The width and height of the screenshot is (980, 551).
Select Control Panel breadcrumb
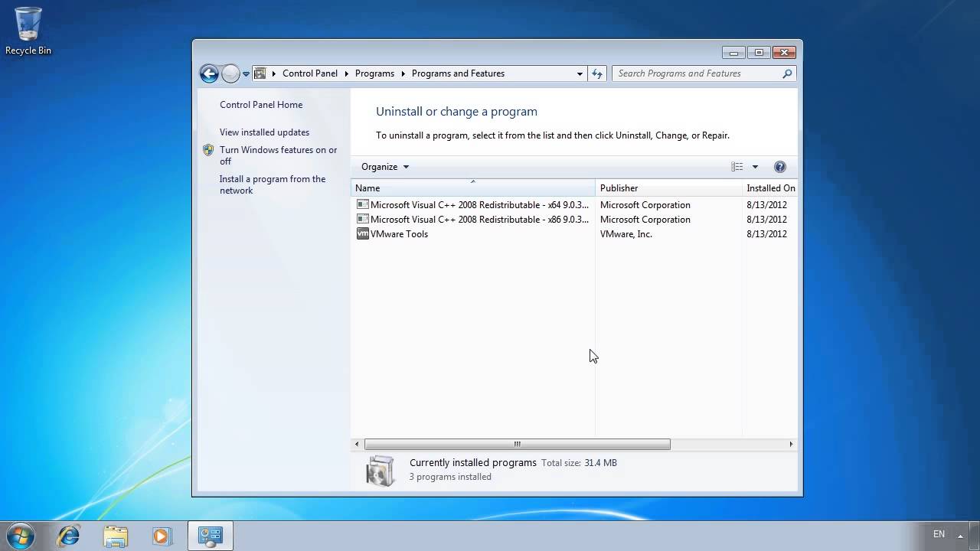(310, 73)
